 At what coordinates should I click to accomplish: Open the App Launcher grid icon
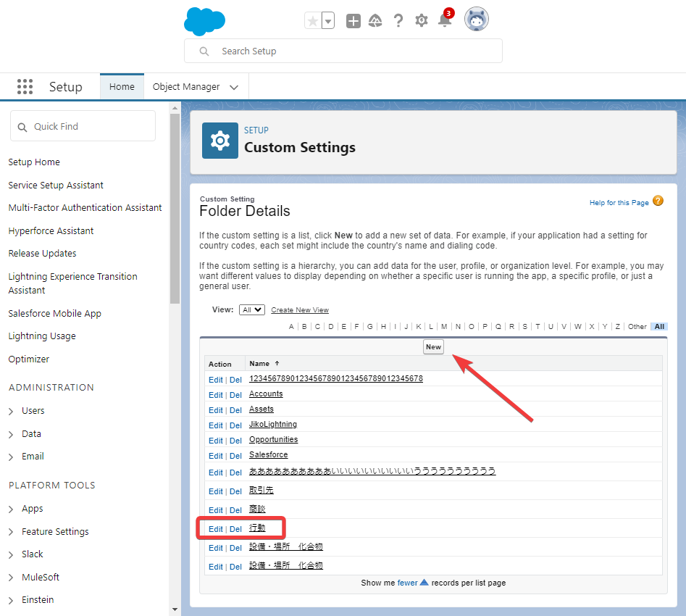click(x=25, y=87)
